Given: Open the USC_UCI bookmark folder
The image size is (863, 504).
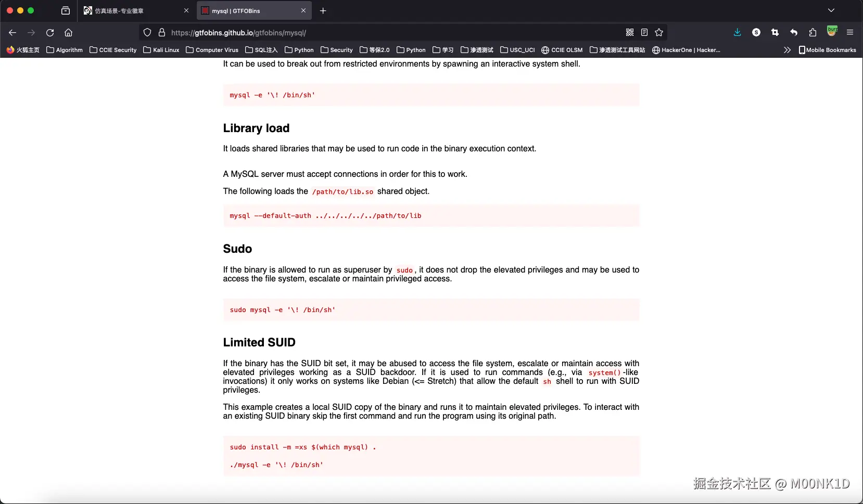Looking at the screenshot, I should (517, 50).
